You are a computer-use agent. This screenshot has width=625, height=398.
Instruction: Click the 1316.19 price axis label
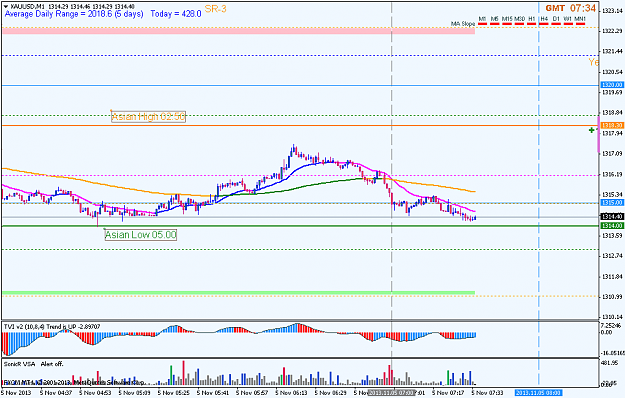click(612, 174)
